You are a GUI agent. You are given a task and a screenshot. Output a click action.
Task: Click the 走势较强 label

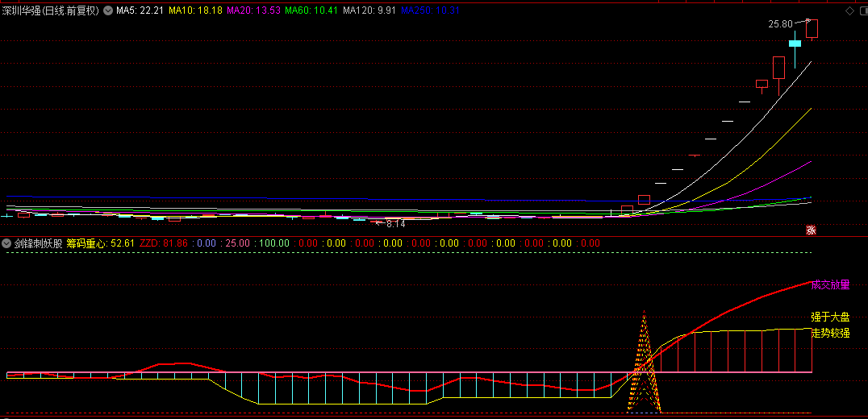[x=830, y=334]
